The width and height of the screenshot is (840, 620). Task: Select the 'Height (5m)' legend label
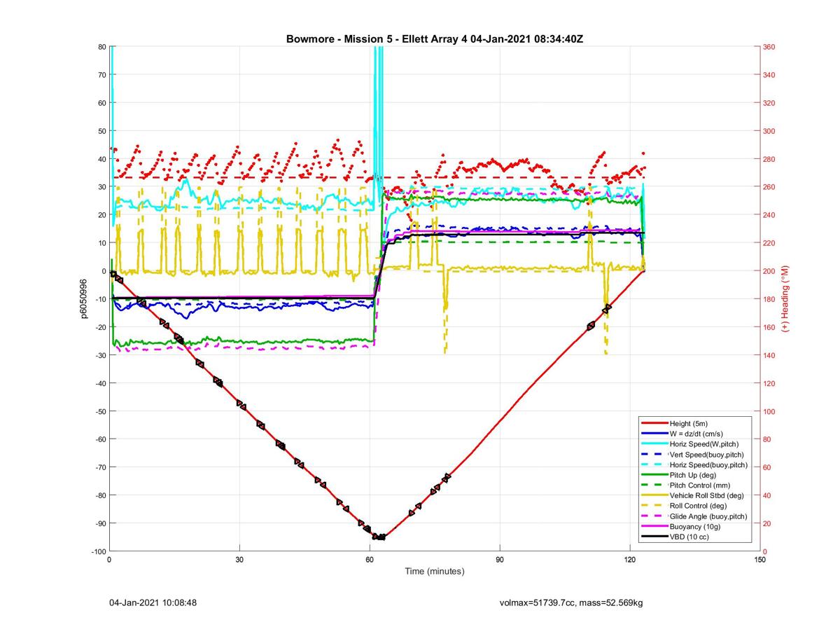(689, 423)
